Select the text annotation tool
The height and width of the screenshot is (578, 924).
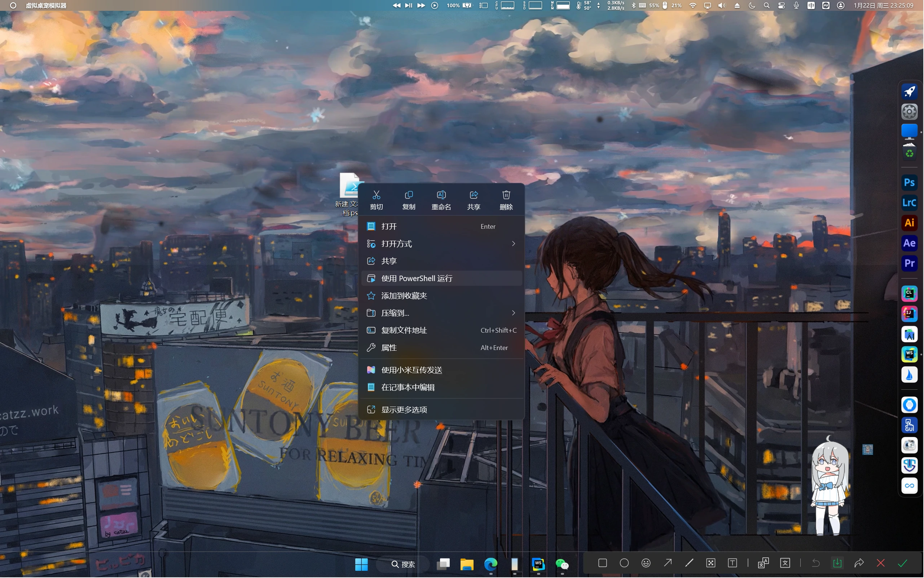point(732,563)
